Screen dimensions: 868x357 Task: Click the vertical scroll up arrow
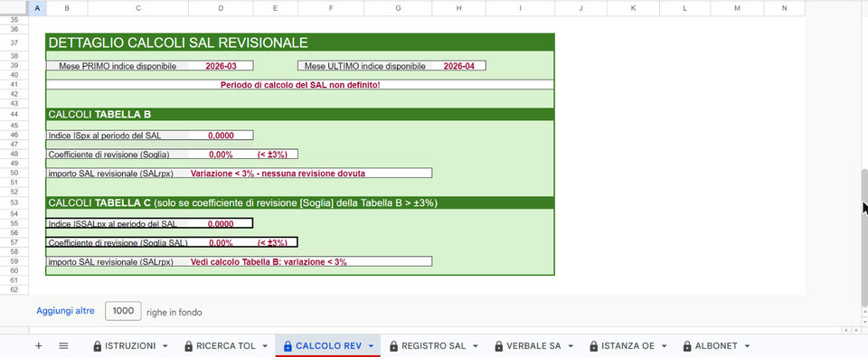[864, 312]
